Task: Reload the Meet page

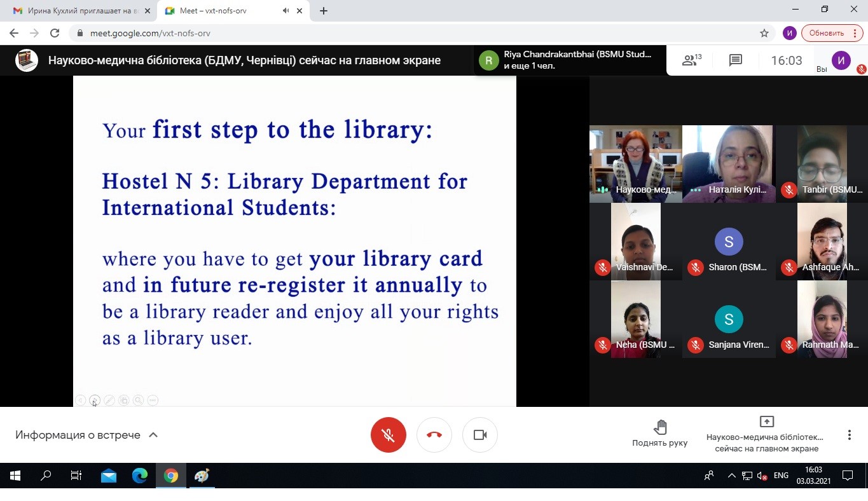Action: tap(55, 33)
